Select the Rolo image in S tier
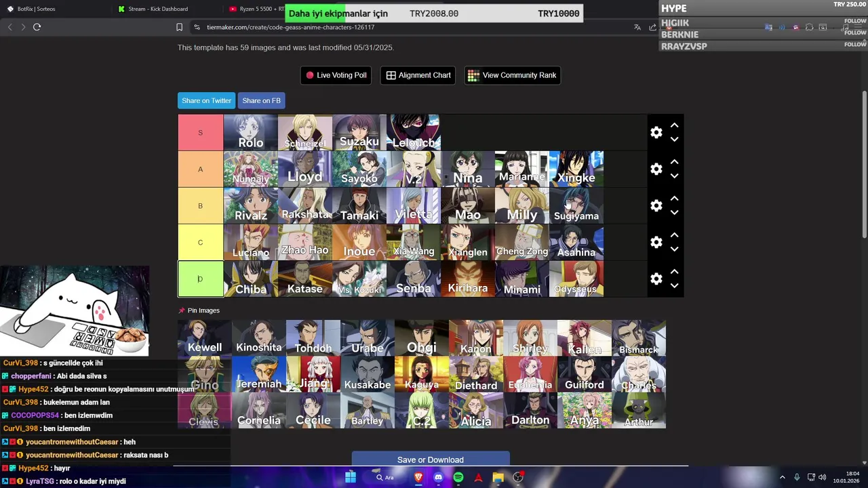The height and width of the screenshot is (488, 868). (251, 132)
